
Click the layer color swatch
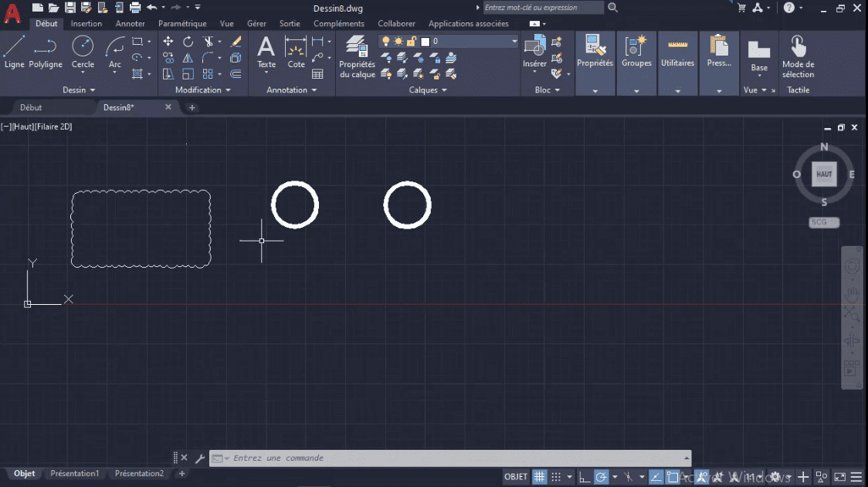(426, 41)
